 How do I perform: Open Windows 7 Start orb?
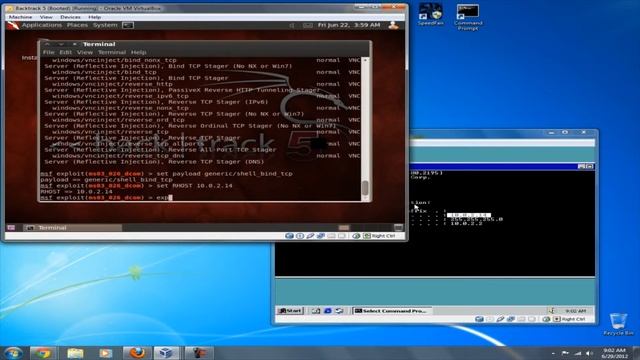click(13, 353)
